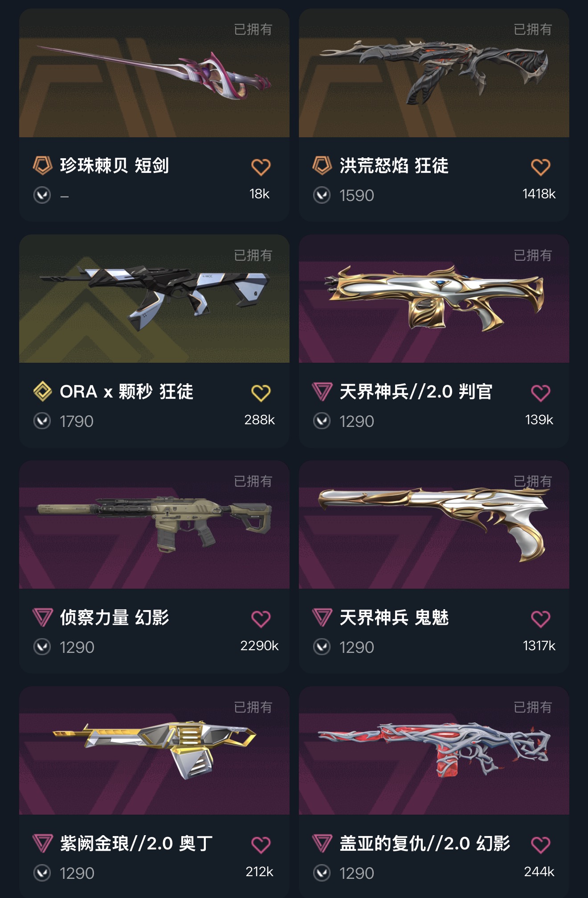588x898 pixels.
Task: Toggle the heart on ORA x 颗秒 狂徒
Action: click(261, 393)
